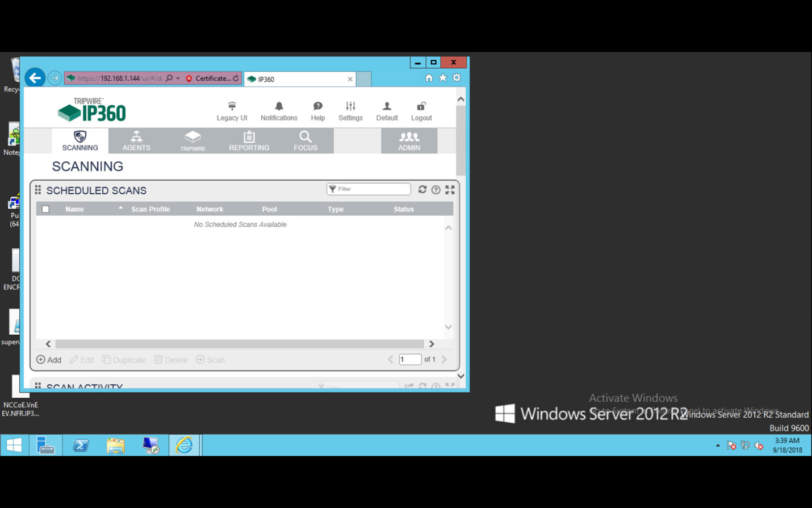Viewport: 812px width, 508px height.
Task: Click the browser page scroll-down arrow
Action: pyautogui.click(x=461, y=376)
